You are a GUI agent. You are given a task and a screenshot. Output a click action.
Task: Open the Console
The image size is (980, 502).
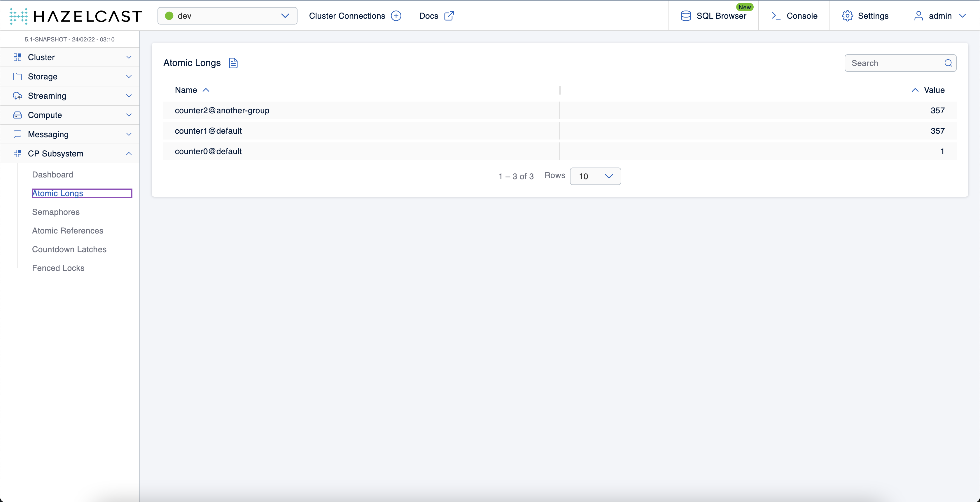click(794, 16)
